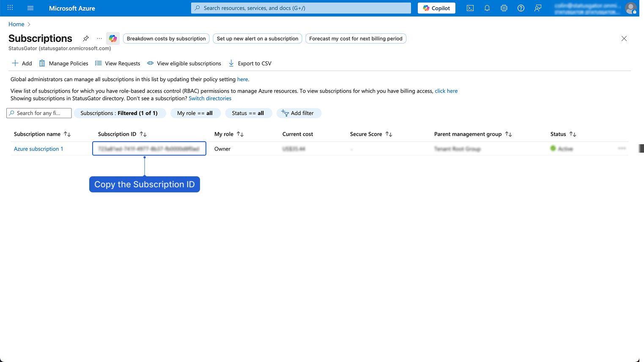
Task: Sort by Secure Score column
Action: click(371, 134)
